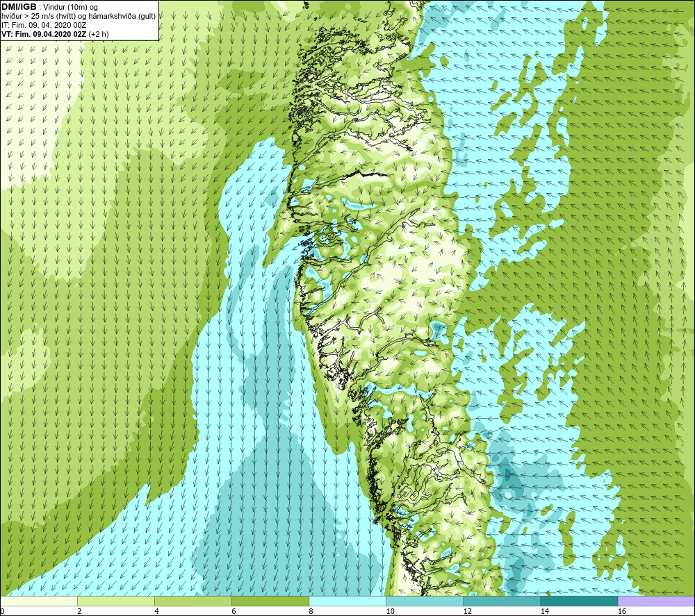Screen dimensions: 695x616
Task: Click the "14" scale label
Action: [x=544, y=612]
